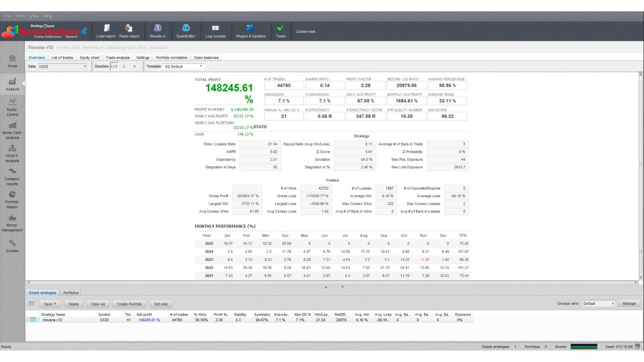This screenshot has height=362, width=644.
Task: Click the Manage button
Action: [x=629, y=304]
